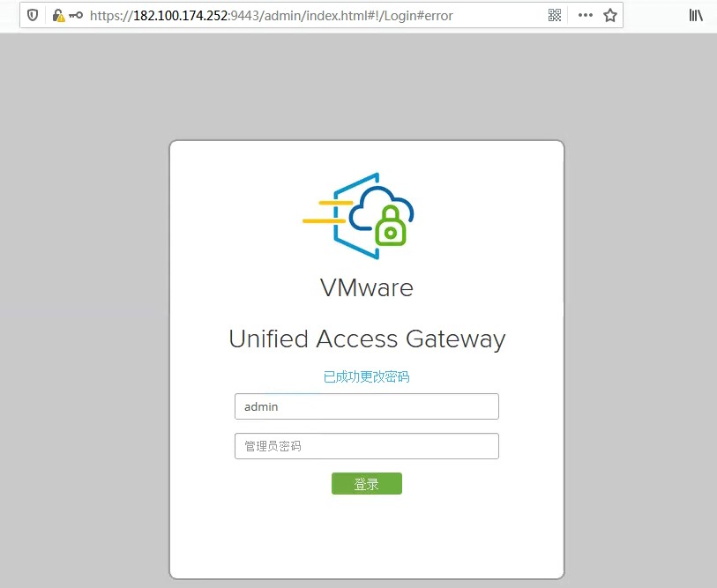The width and height of the screenshot is (717, 588).
Task: Open the insecure connection padlock warning
Action: click(x=58, y=16)
